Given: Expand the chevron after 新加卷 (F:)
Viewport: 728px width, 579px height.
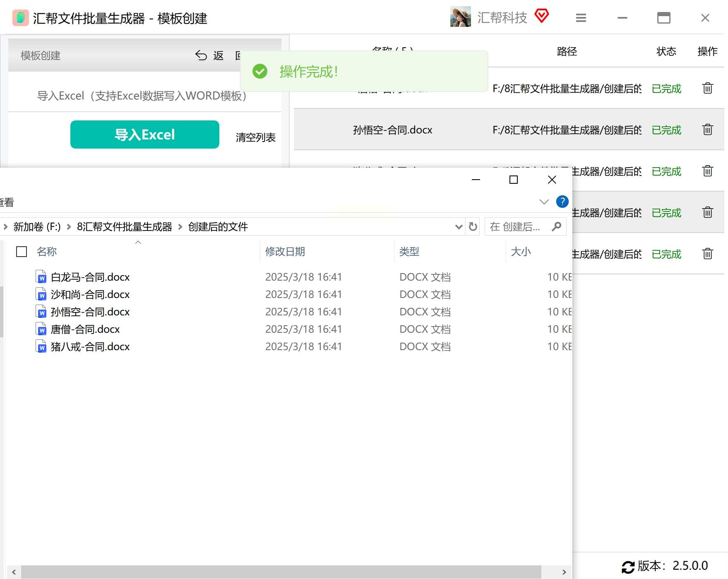Looking at the screenshot, I should click(x=69, y=227).
